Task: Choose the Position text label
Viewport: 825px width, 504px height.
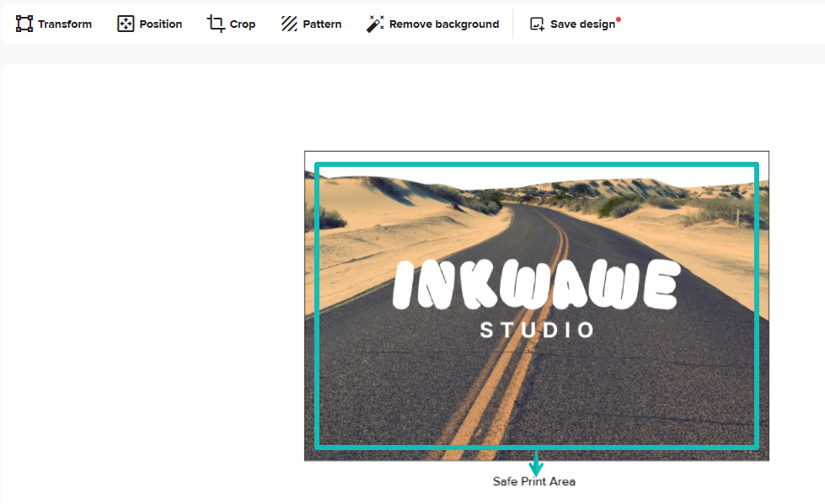Action: pyautogui.click(x=161, y=24)
